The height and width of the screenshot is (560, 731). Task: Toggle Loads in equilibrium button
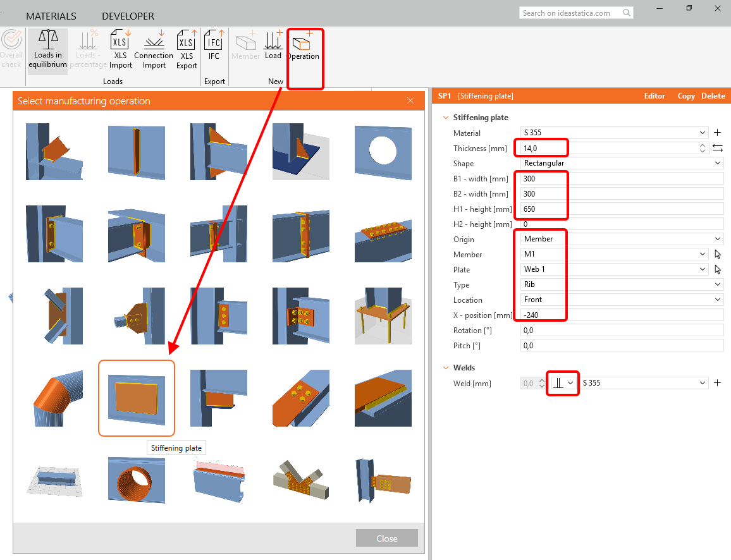click(x=47, y=50)
